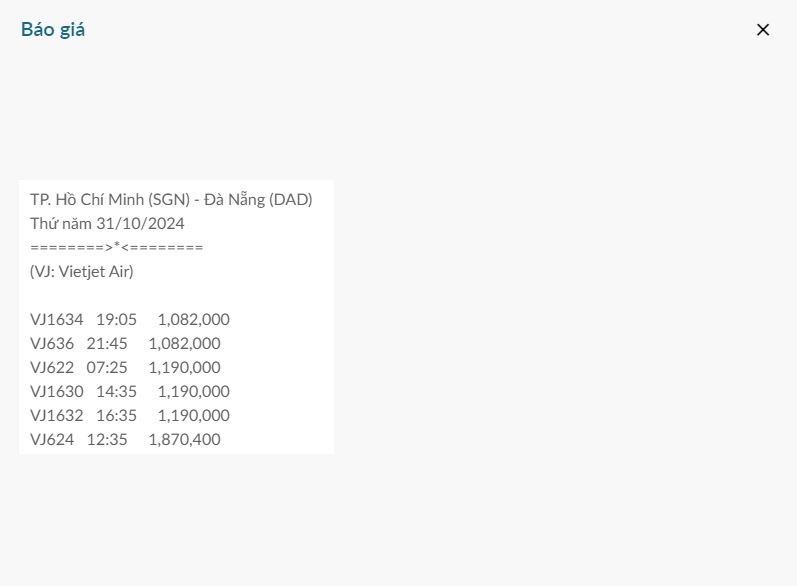This screenshot has width=797, height=586.
Task: Click the 1,870,400 price
Action: click(x=184, y=439)
